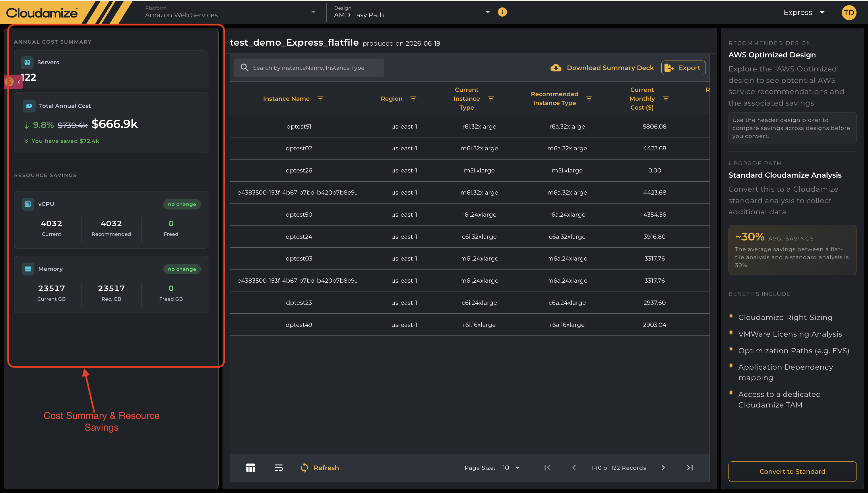Click the Refresh button

click(x=319, y=468)
